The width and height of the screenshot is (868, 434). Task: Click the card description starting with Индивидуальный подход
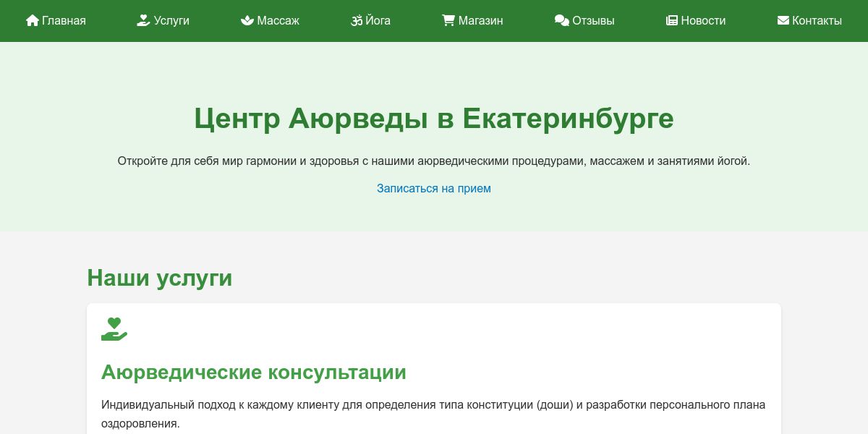(433, 414)
